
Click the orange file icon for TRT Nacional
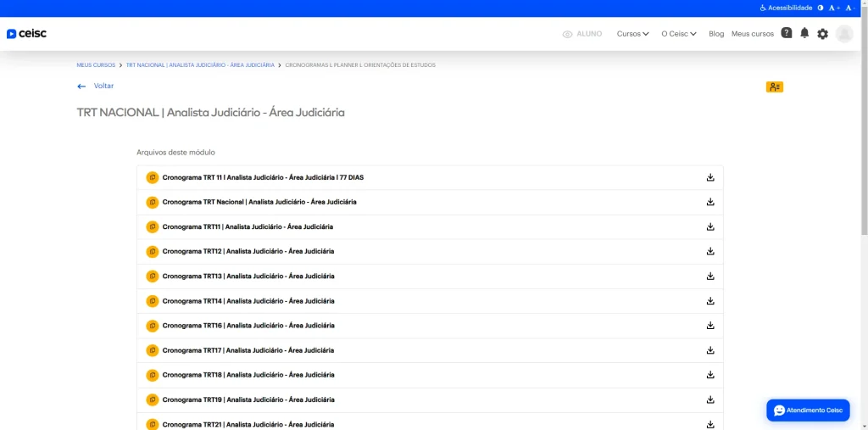point(153,202)
